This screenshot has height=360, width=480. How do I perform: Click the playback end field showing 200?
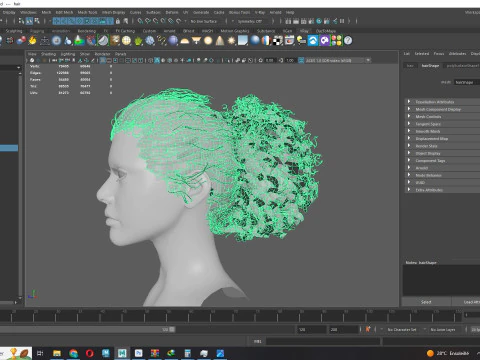[344, 329]
